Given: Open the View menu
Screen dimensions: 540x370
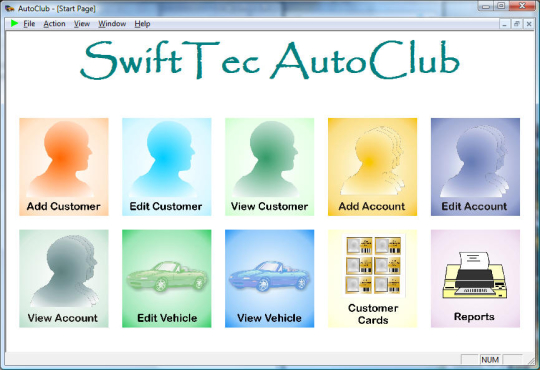Looking at the screenshot, I should [x=82, y=24].
